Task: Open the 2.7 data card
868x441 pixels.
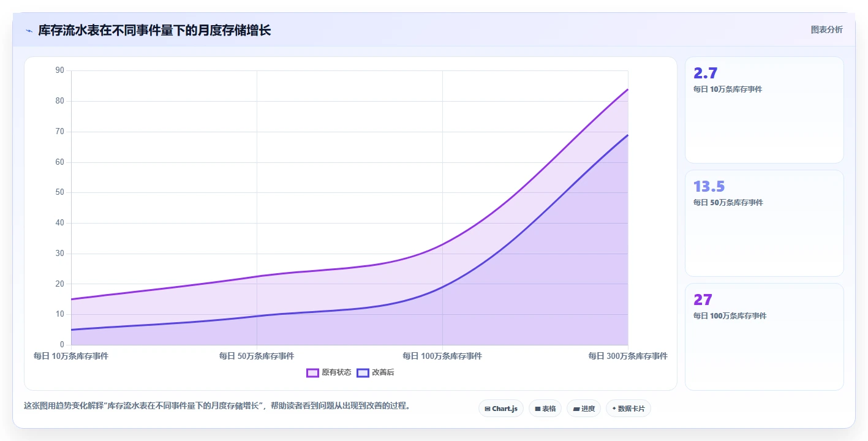Action: coord(764,110)
